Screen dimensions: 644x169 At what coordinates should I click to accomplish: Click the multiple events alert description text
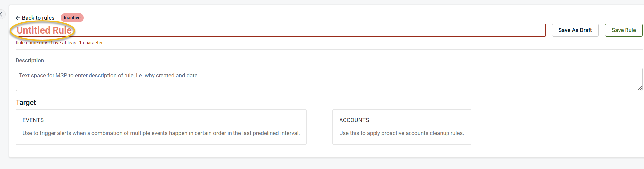tap(161, 133)
